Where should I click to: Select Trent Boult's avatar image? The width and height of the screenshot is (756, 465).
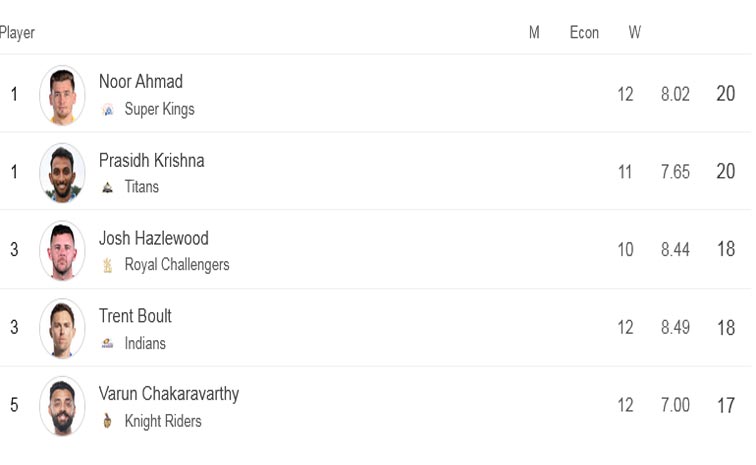[62, 328]
